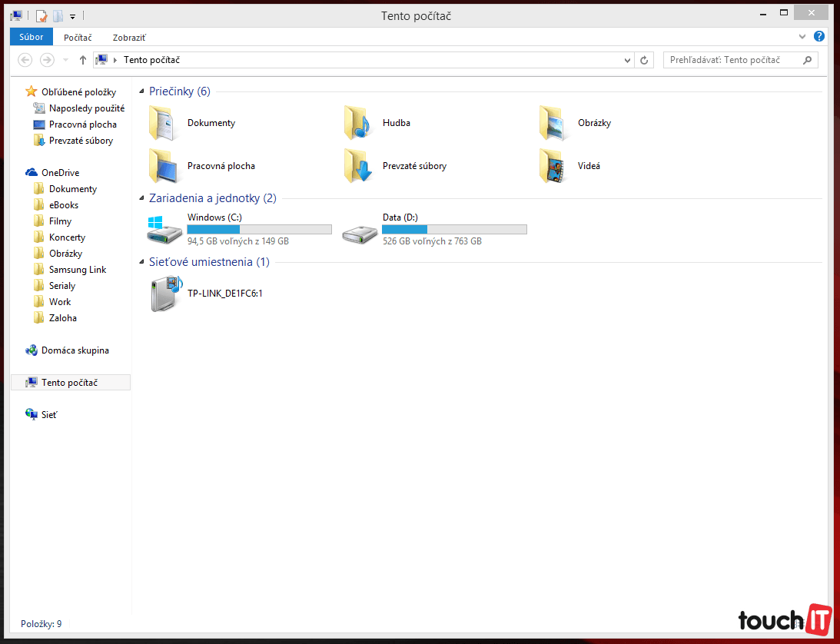Open the Hudba music folder icon

click(358, 123)
